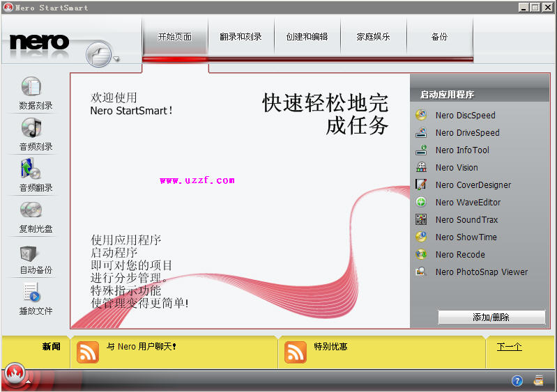Screen dimensions: 557x392
Task: Click the 添加/删除 button
Action: click(491, 317)
